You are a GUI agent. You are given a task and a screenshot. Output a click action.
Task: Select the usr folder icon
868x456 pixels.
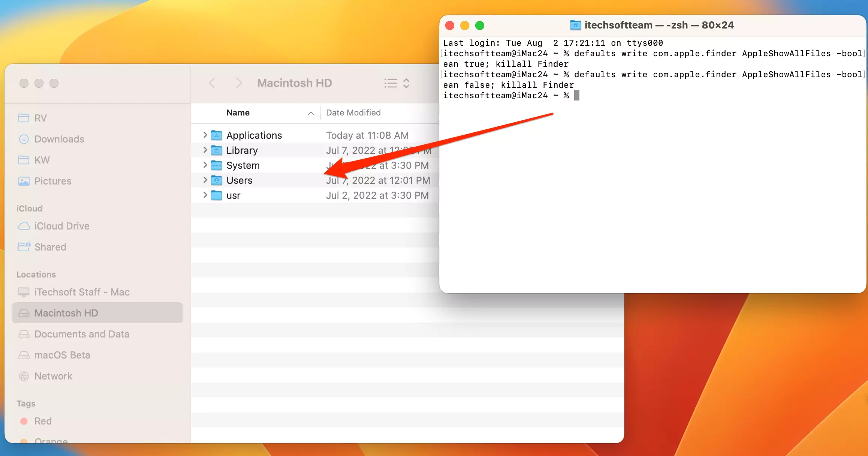[217, 195]
